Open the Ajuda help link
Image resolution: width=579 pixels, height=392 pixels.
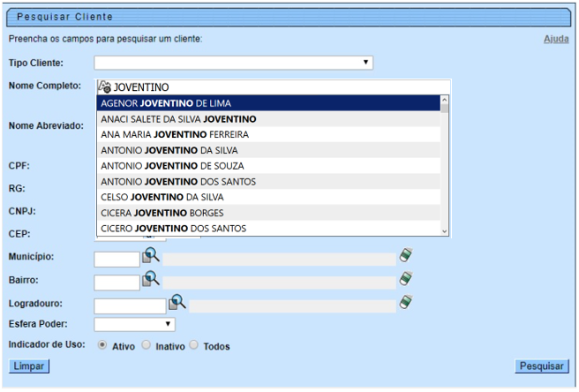(x=555, y=39)
